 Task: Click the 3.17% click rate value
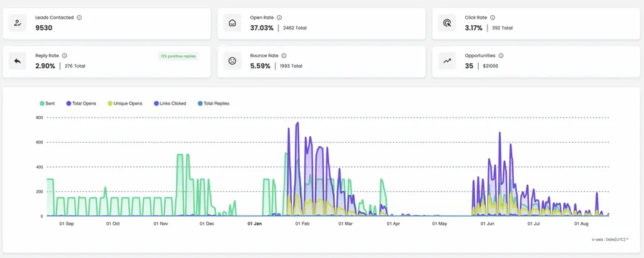(x=474, y=28)
